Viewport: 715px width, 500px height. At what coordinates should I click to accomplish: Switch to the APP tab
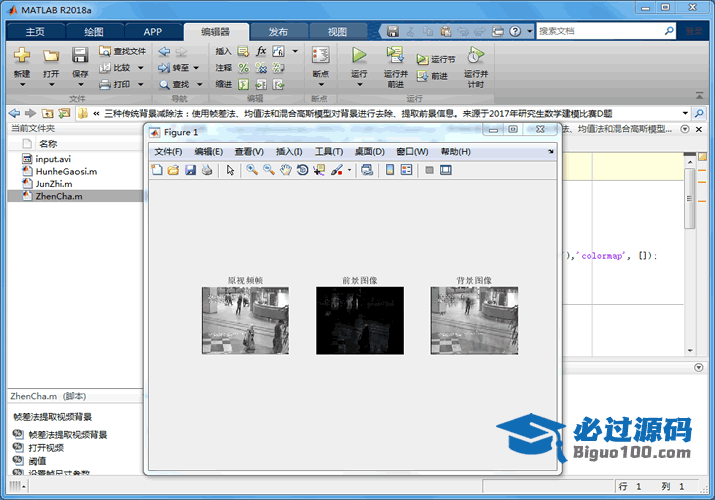153,31
